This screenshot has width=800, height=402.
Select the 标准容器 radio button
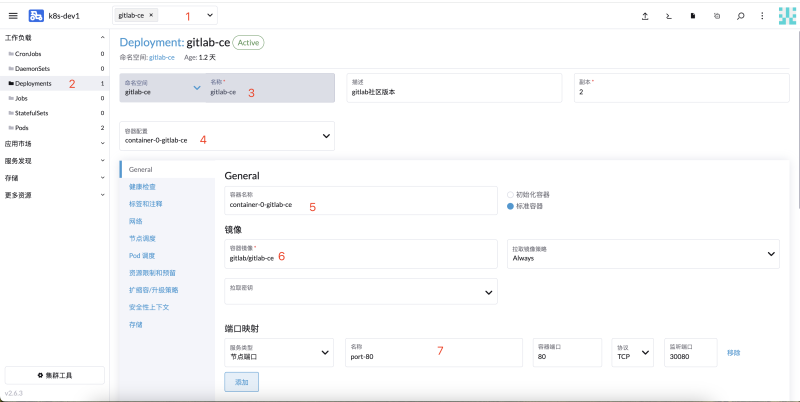(x=510, y=206)
